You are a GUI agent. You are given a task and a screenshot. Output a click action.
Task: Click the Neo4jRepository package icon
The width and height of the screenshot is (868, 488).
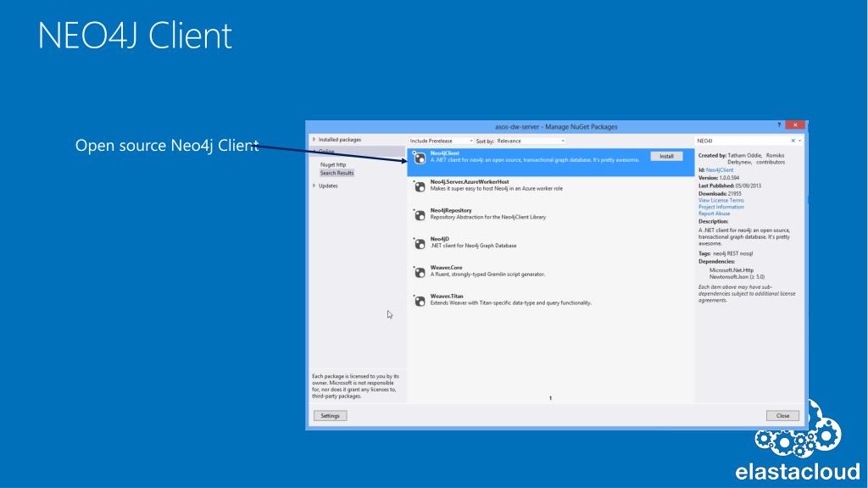pyautogui.click(x=420, y=216)
